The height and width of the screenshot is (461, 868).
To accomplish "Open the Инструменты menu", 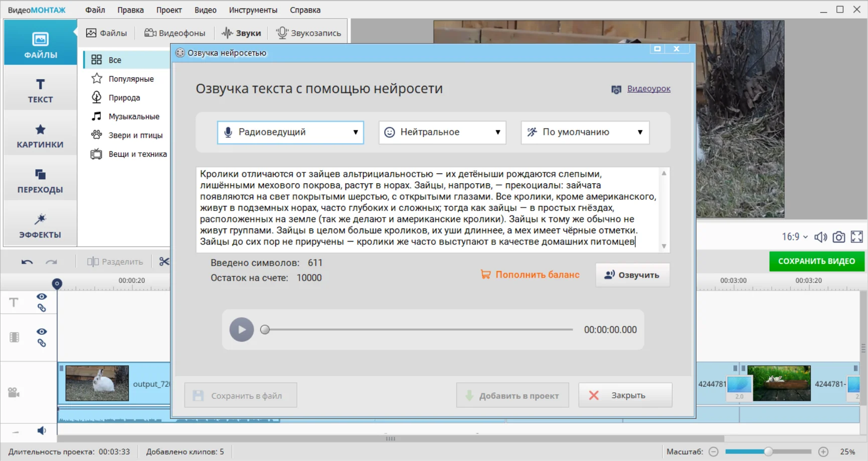I will pos(253,10).
